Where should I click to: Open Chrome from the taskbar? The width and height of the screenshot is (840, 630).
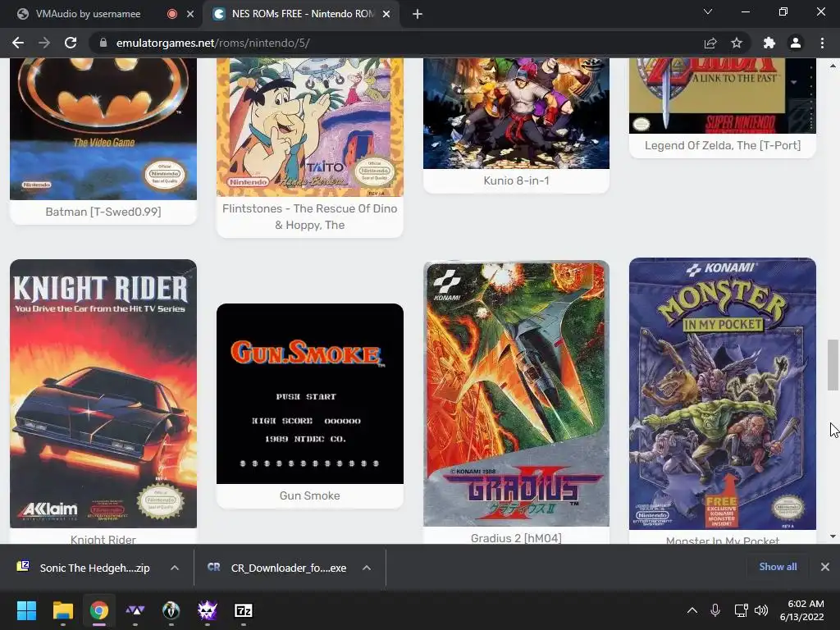(99, 610)
